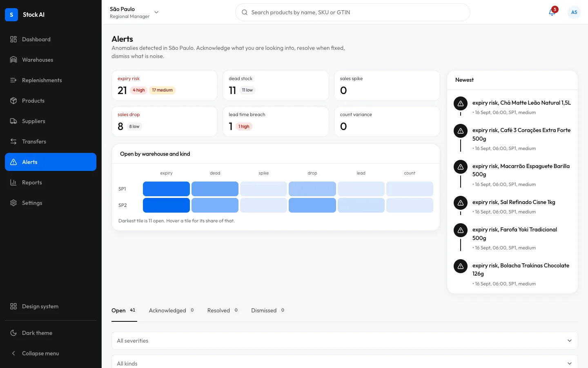Viewport: 588px width, 368px height.
Task: Click warning icon beside Bolacha Trakinas alert
Action: click(x=461, y=266)
